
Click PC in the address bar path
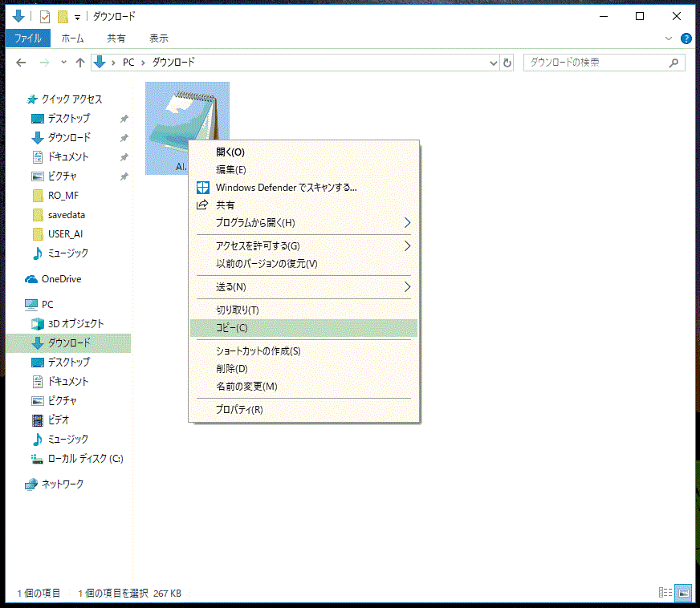tap(128, 63)
